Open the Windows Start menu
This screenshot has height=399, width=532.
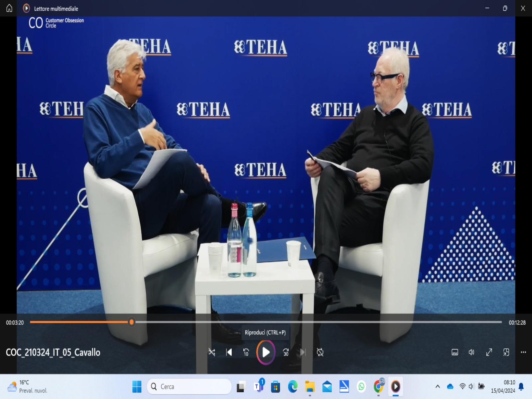point(137,386)
